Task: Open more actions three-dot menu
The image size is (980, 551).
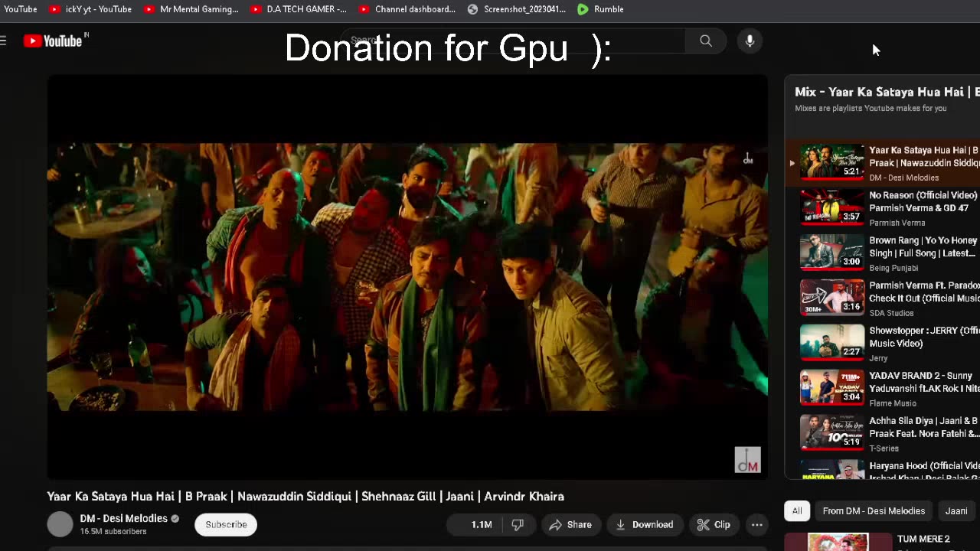Action: tap(756, 524)
